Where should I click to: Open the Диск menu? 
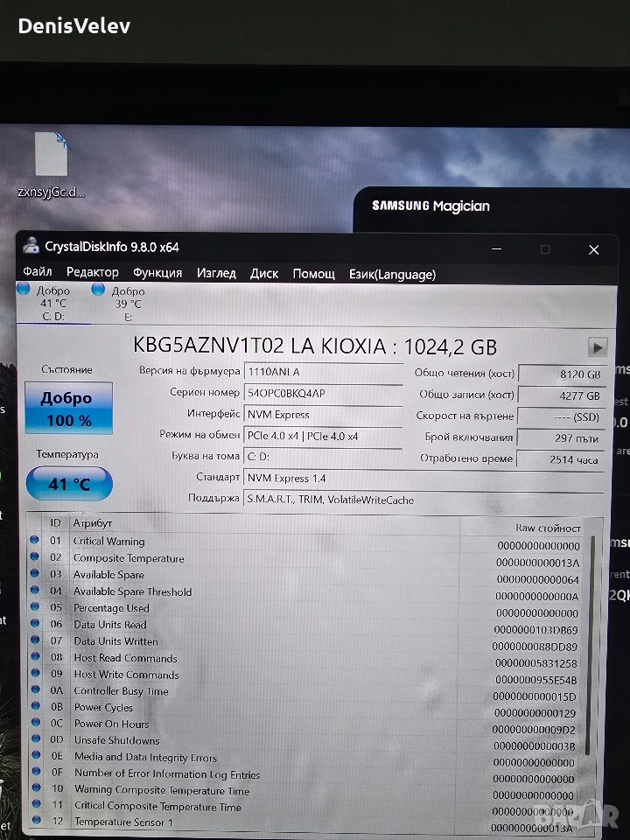point(264,273)
